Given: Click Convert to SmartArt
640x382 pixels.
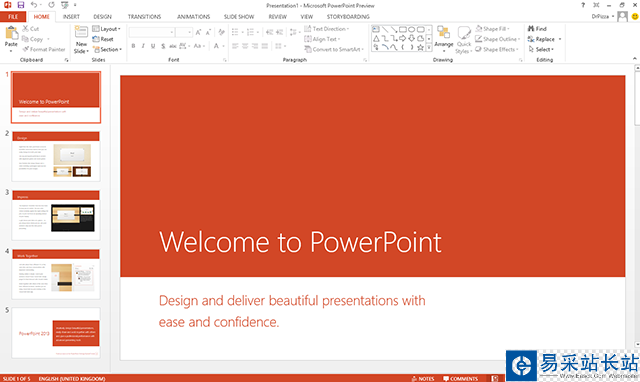Looking at the screenshot, I should 334,49.
